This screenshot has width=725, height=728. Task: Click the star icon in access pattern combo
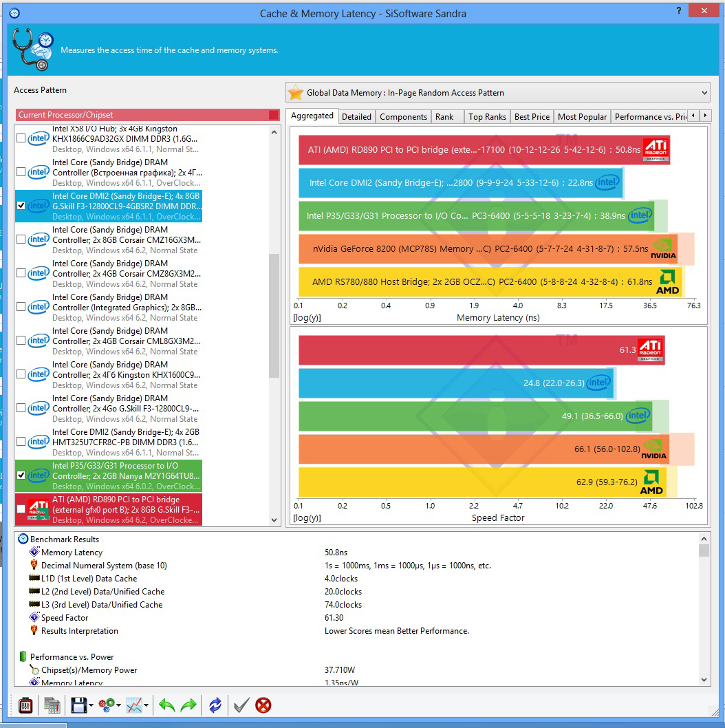coord(296,92)
